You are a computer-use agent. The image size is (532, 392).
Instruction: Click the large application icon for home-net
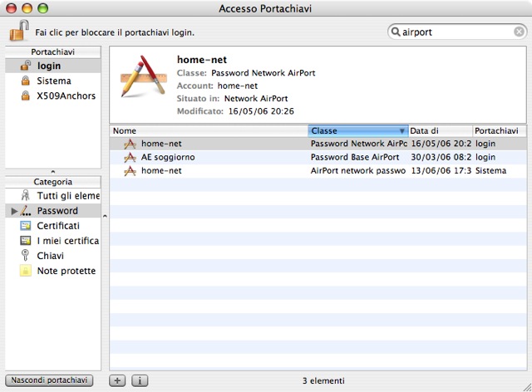tap(144, 76)
